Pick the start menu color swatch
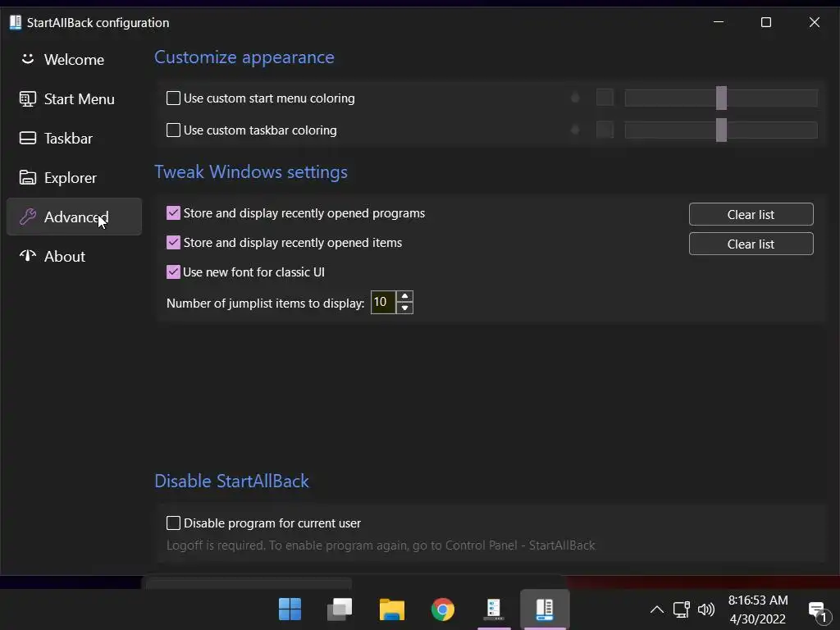 click(x=605, y=98)
